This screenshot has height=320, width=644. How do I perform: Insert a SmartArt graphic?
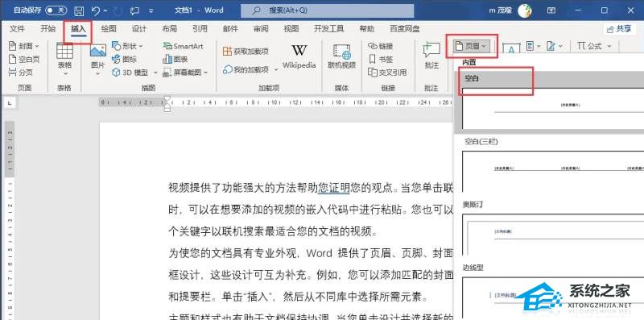coord(183,46)
